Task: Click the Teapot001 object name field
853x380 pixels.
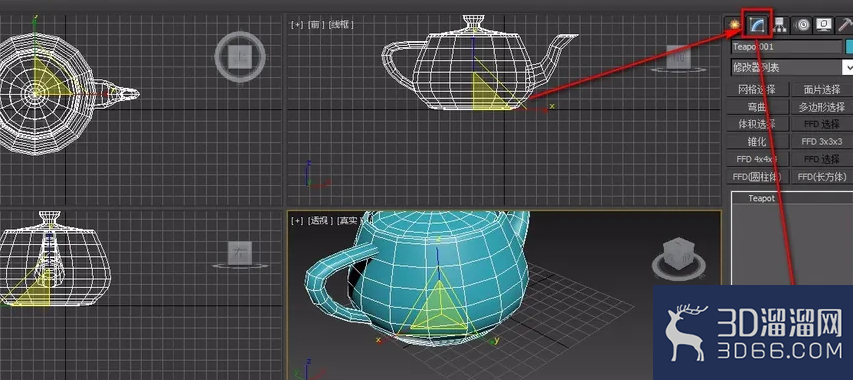Action: coord(787,47)
